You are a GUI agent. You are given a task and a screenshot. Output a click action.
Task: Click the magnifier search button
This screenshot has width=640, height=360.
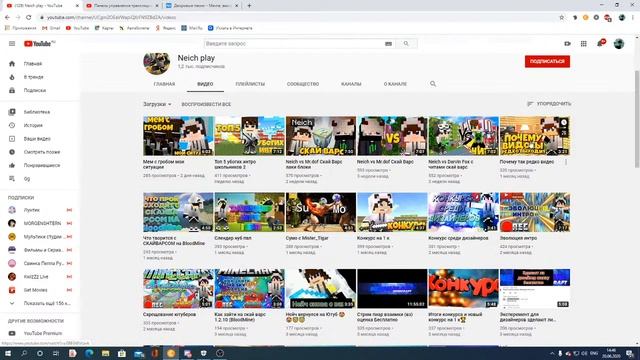tap(406, 44)
